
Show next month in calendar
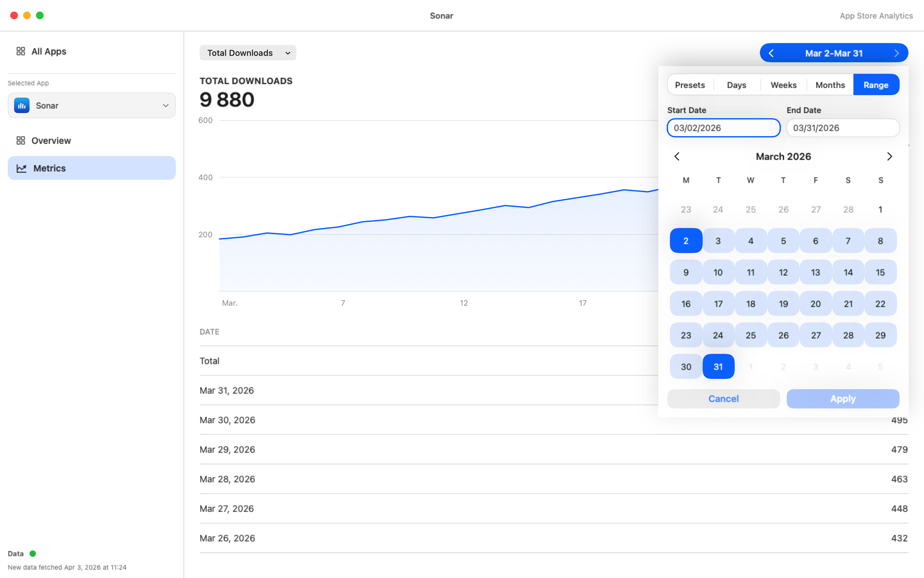click(x=890, y=156)
